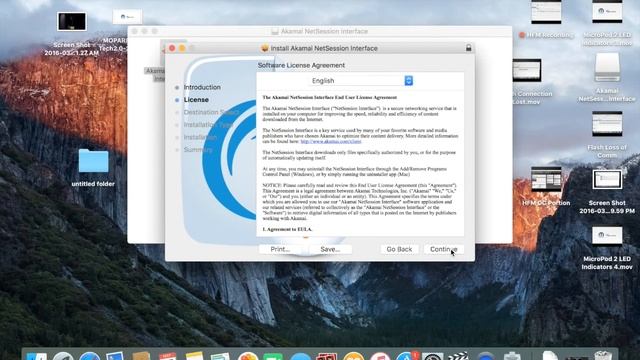Click the License step in installer sidebar

click(196, 100)
